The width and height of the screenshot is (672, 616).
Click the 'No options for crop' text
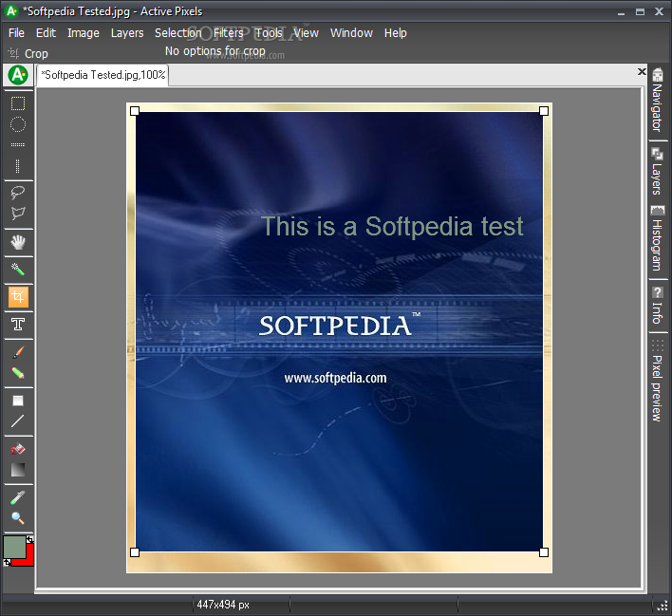pyautogui.click(x=215, y=51)
